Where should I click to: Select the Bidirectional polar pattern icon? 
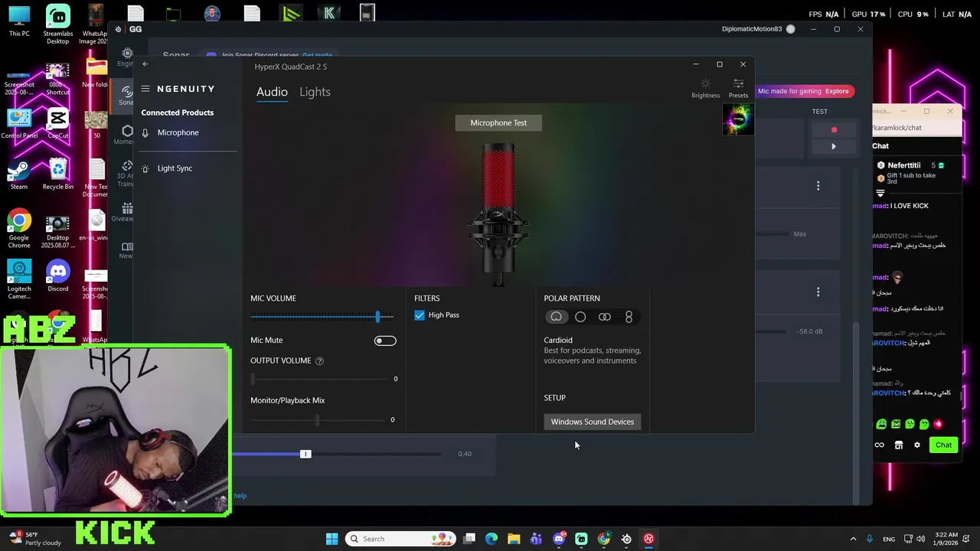(x=629, y=317)
